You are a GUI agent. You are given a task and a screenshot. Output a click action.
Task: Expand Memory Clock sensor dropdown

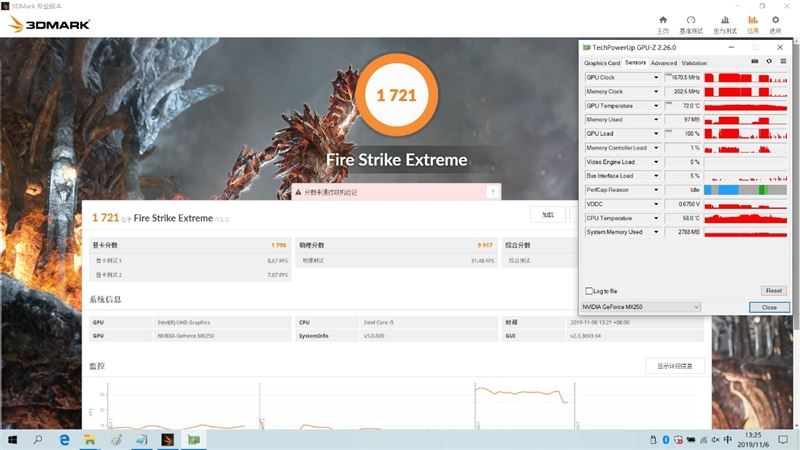(x=656, y=92)
